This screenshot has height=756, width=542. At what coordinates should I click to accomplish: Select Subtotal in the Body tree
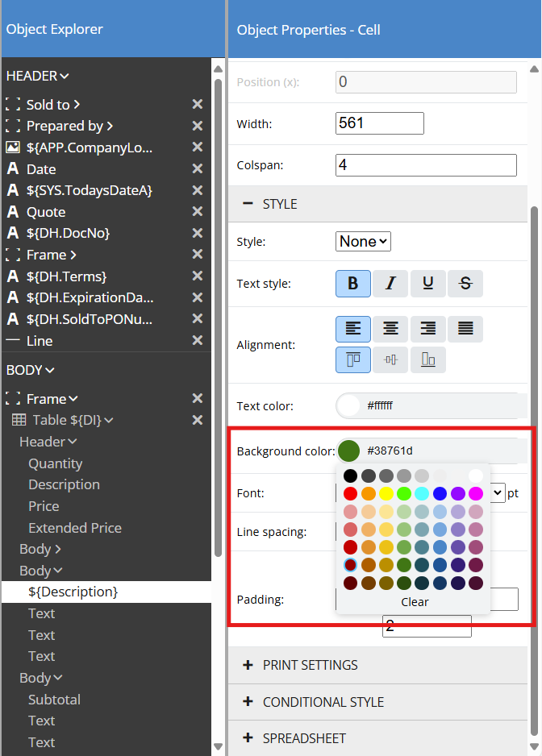(54, 700)
